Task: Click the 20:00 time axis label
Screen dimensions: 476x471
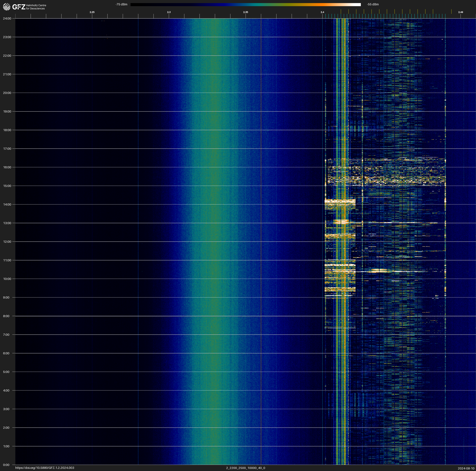Action: click(7, 93)
